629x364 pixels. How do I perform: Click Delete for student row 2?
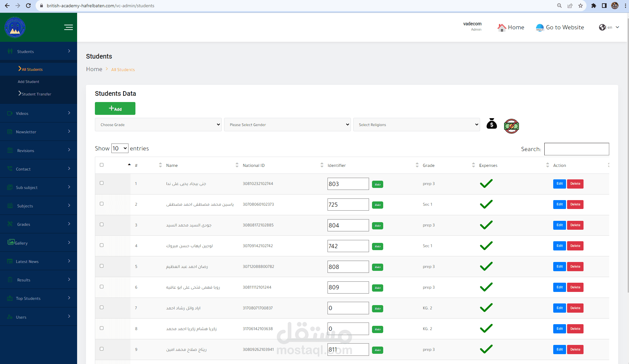pyautogui.click(x=575, y=204)
